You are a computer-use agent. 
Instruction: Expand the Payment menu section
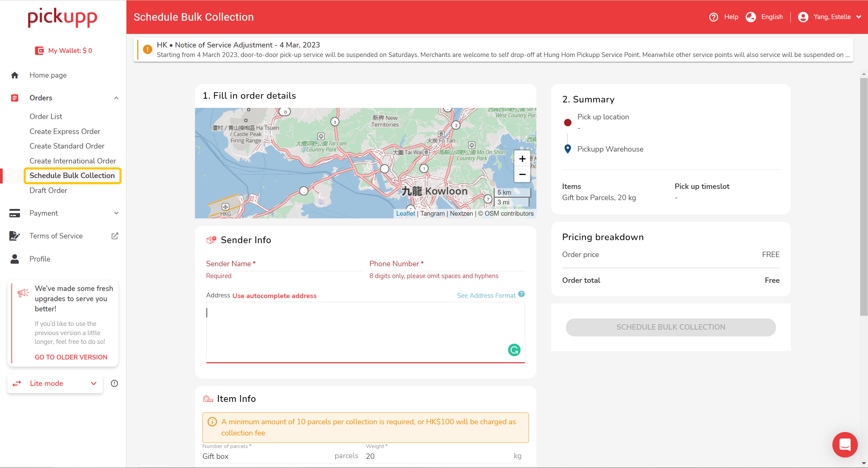(116, 213)
